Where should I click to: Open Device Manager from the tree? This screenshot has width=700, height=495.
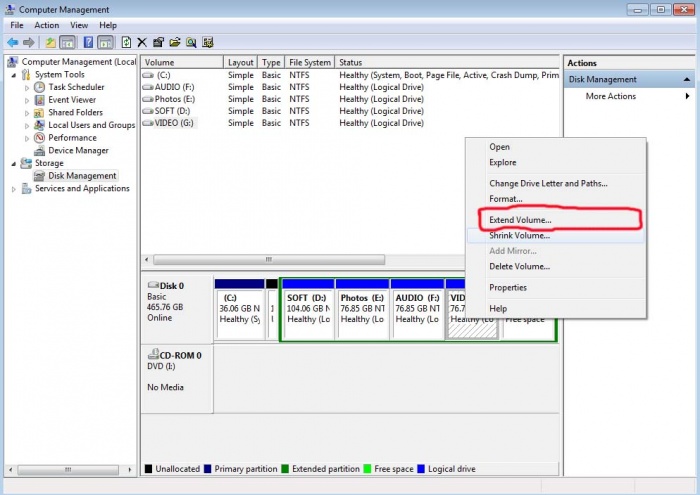[78, 150]
